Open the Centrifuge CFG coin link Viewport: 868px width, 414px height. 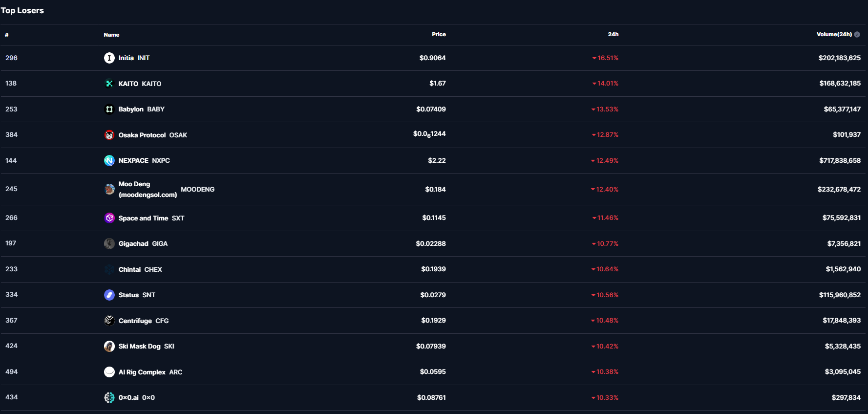point(143,321)
